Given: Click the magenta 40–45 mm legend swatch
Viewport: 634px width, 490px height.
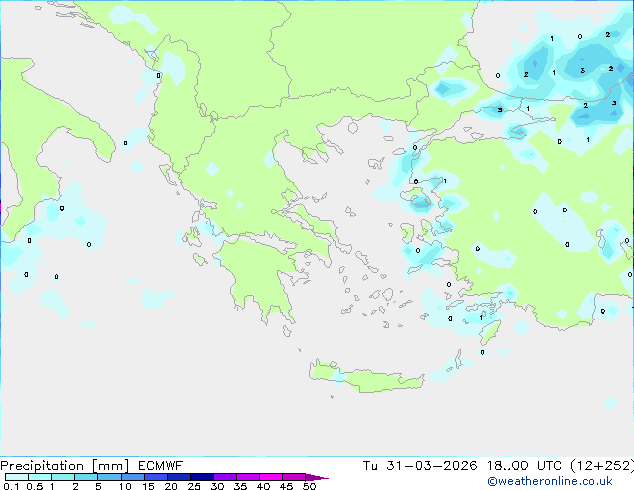Looking at the screenshot, I should point(271,477).
